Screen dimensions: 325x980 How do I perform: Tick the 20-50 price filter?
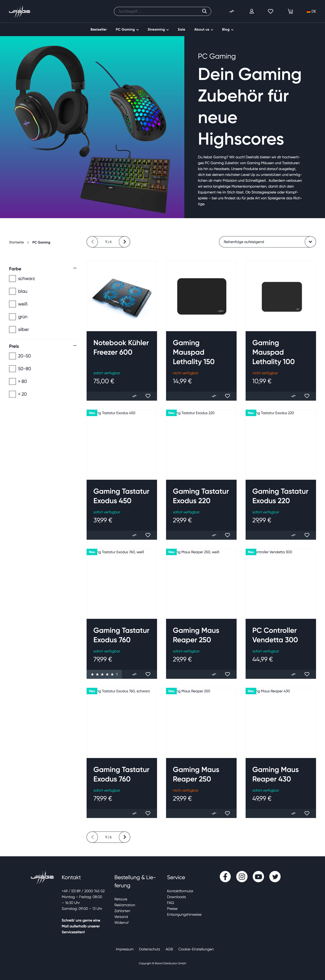click(12, 356)
